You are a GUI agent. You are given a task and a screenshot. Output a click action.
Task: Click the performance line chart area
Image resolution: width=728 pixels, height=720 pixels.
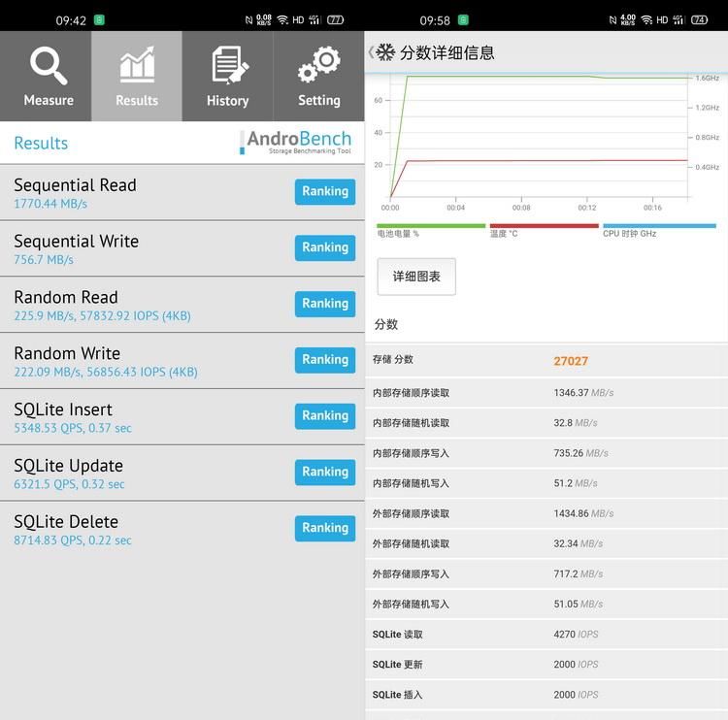point(539,137)
